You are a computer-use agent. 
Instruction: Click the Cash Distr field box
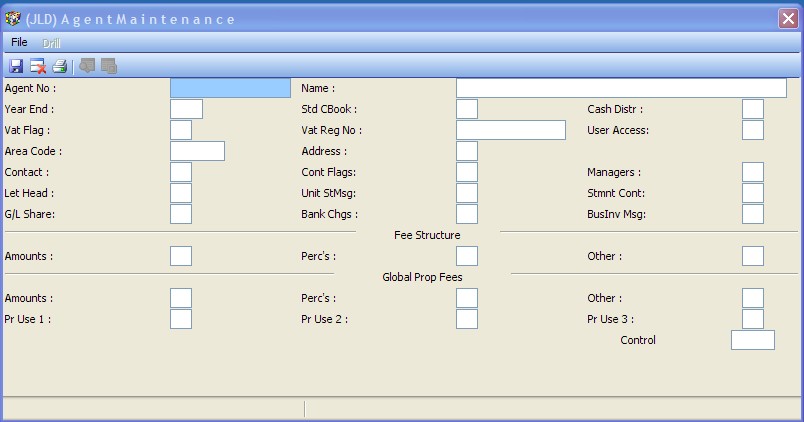[752, 109]
